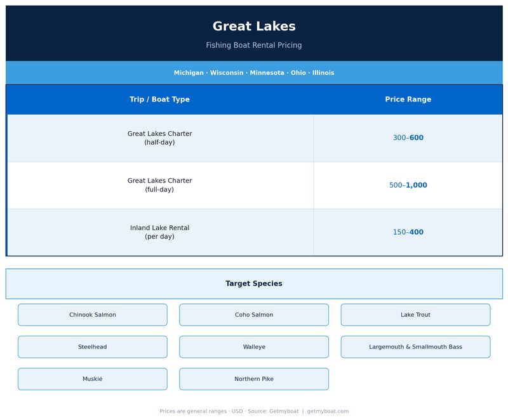
Task: Select the Coho Salmon species chip
Action: click(254, 315)
